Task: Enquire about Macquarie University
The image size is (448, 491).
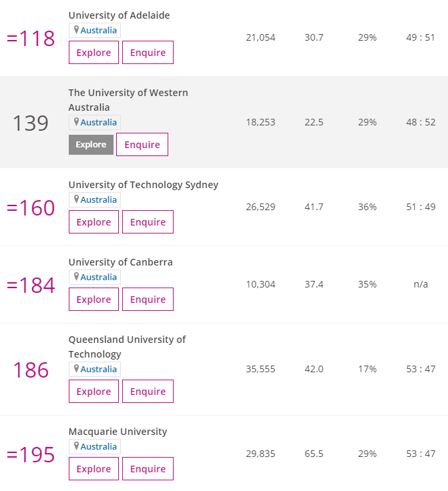Action: pos(148,468)
